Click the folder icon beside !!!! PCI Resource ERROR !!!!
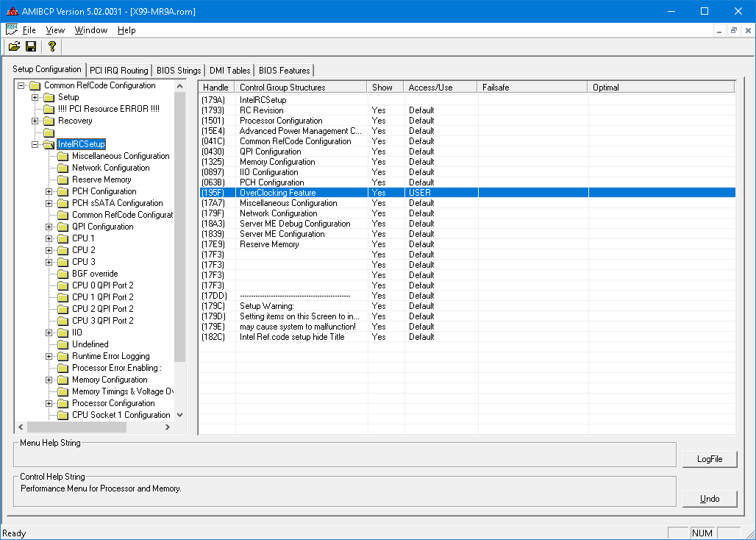This screenshot has height=540, width=756. [49, 109]
